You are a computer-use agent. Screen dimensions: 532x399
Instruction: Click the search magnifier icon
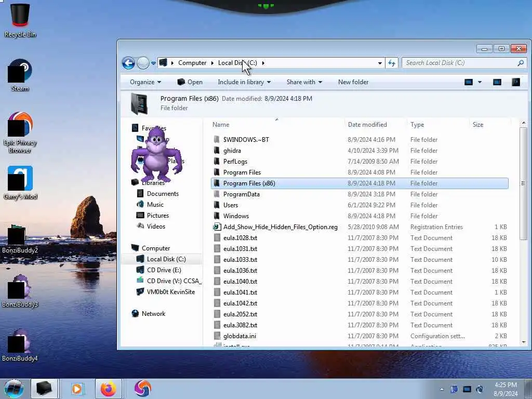click(521, 63)
